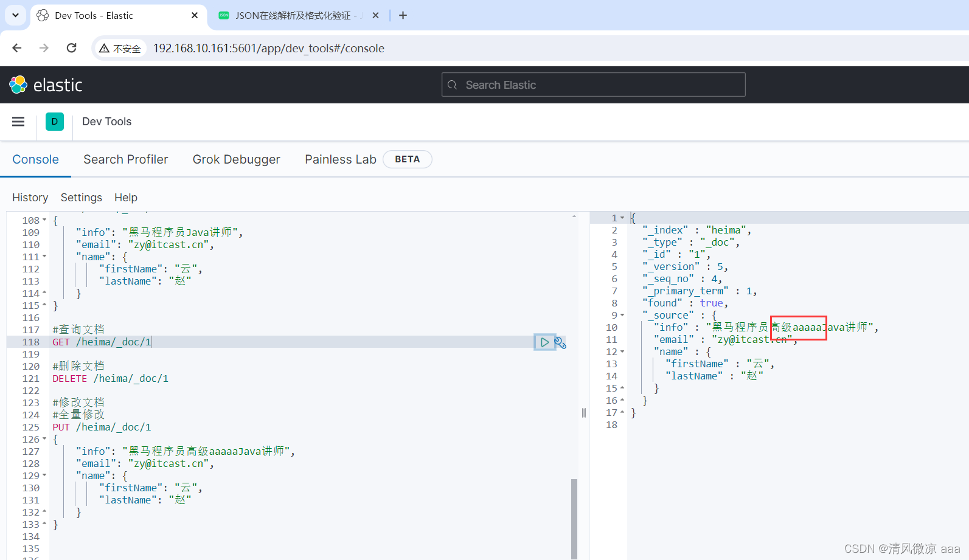Close the JSON online parser tab
This screenshot has width=969, height=560.
pyautogui.click(x=376, y=15)
